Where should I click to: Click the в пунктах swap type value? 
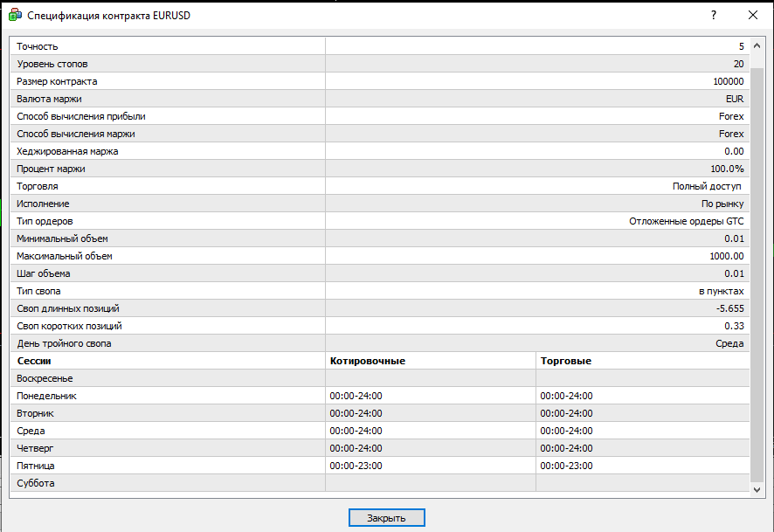722,291
